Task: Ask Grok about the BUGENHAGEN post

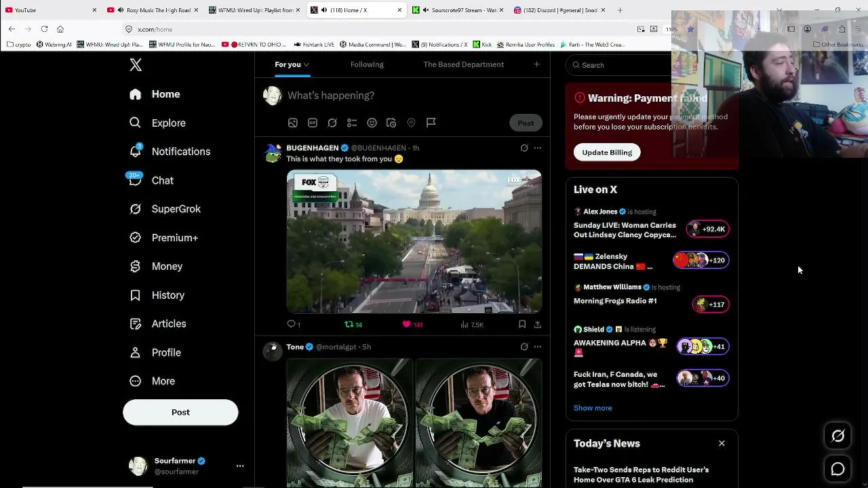Action: click(x=524, y=148)
